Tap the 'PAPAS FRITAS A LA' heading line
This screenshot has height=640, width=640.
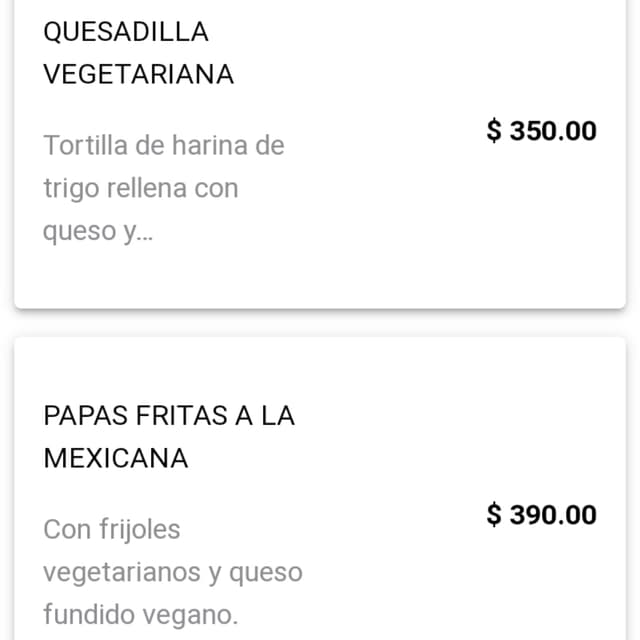click(169, 416)
